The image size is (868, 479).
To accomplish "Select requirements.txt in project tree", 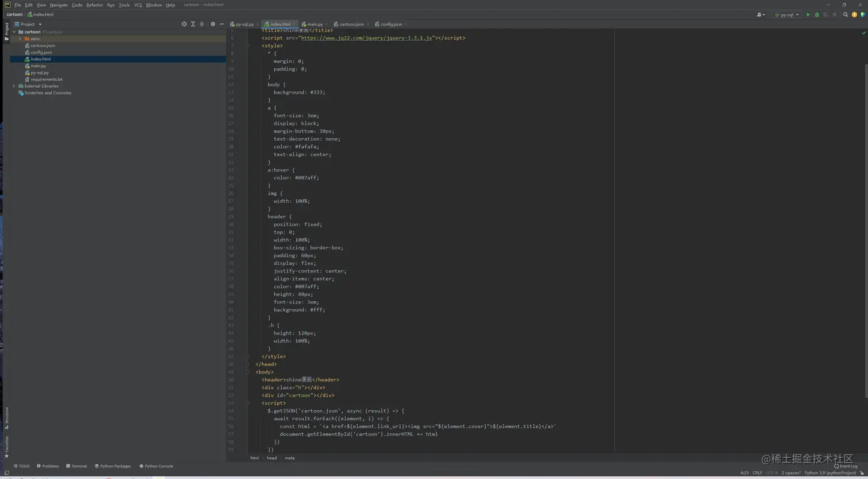I will coord(46,79).
